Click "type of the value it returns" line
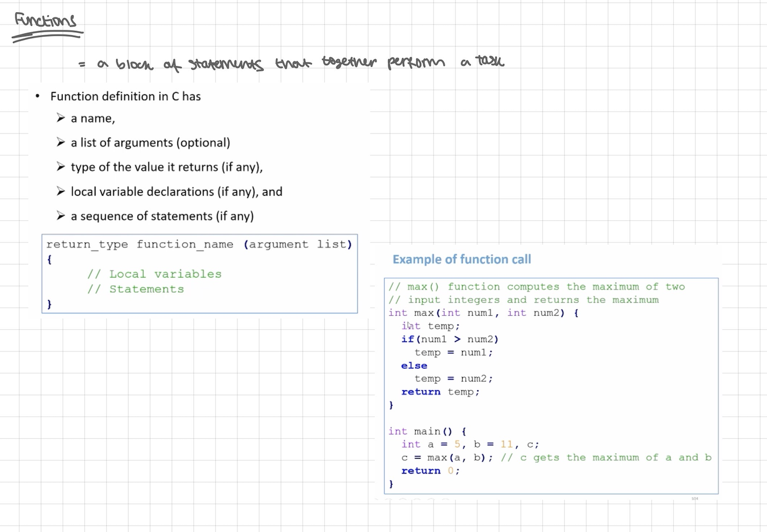Viewport: 767px width, 532px height. (167, 168)
